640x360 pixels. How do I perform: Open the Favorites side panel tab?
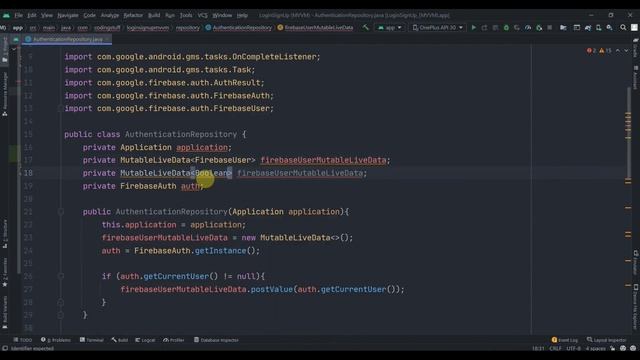coord(5,273)
